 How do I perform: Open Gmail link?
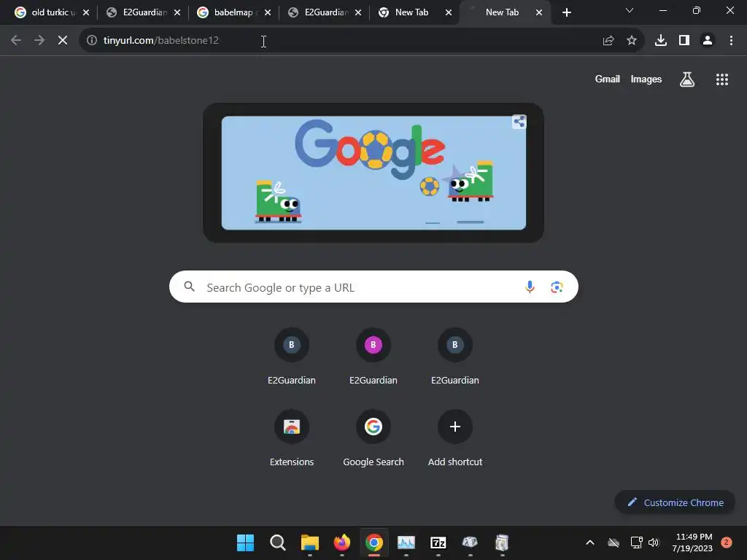pyautogui.click(x=608, y=79)
